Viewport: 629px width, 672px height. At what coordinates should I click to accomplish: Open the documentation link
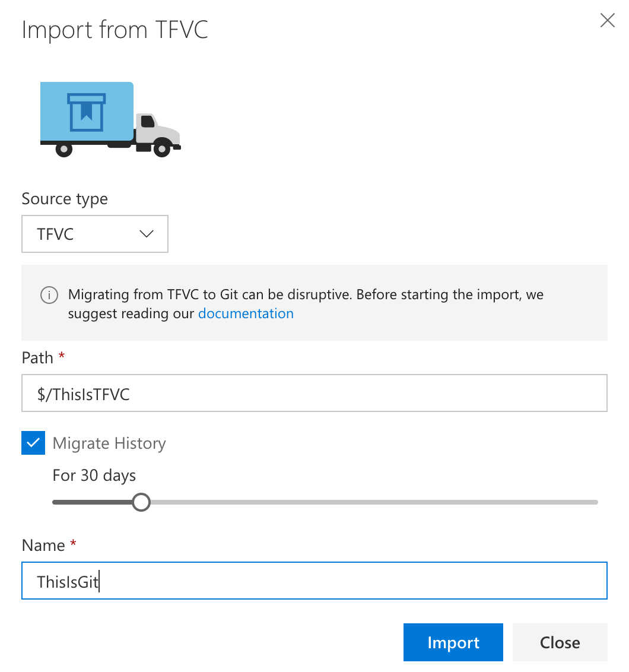point(246,313)
